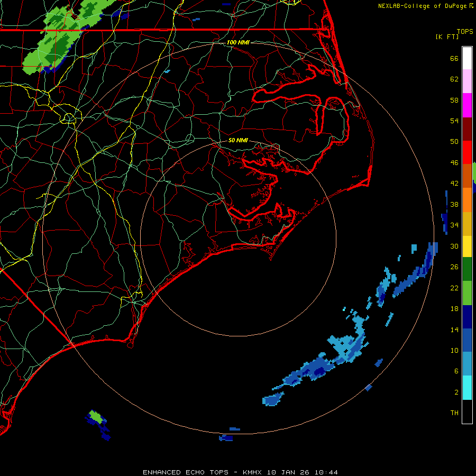The width and height of the screenshot is (476, 476).
Task: Click the legend value 50
Action: point(454,142)
